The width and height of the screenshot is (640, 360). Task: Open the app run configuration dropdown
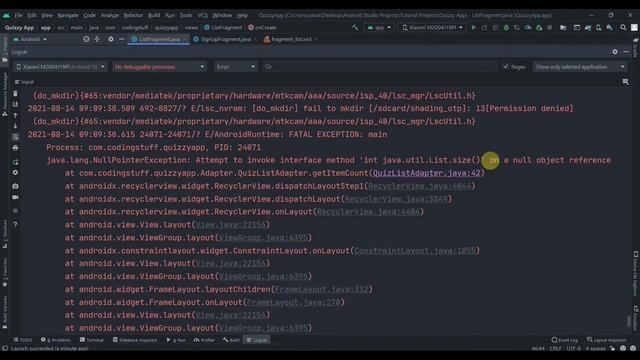tap(380, 28)
